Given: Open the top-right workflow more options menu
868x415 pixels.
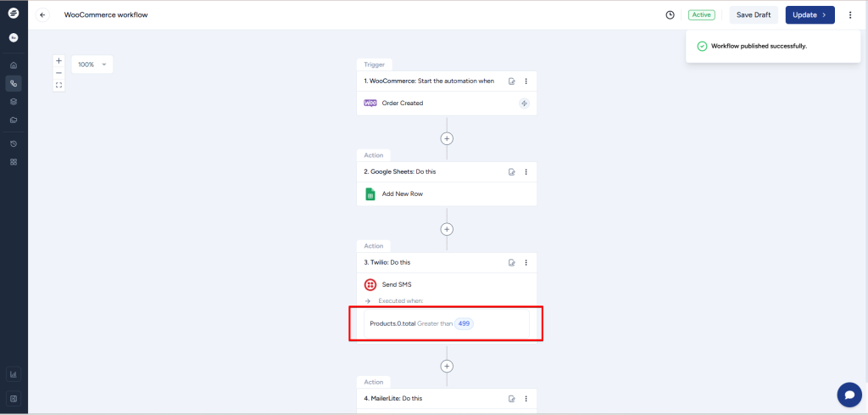Looking at the screenshot, I should 850,14.
